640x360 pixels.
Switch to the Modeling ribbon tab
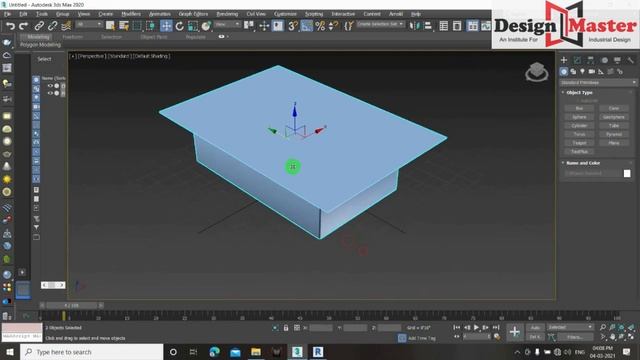click(38, 37)
